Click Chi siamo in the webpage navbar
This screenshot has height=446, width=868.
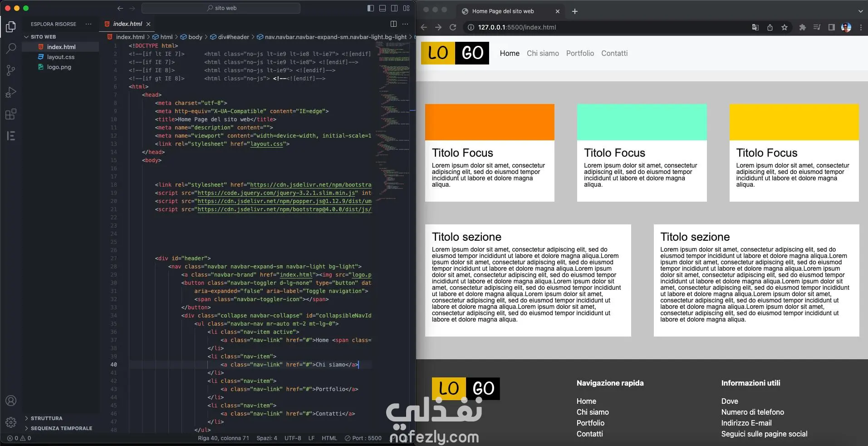543,53
